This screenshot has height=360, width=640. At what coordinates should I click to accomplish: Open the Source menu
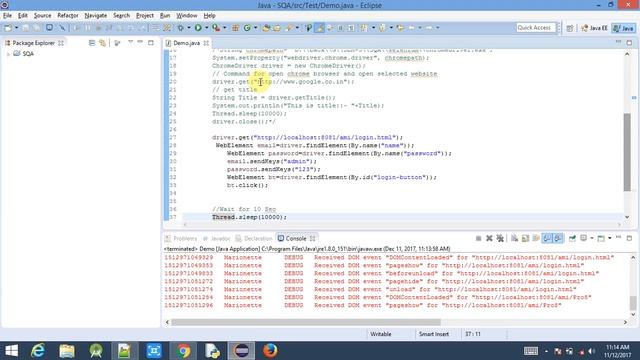click(x=42, y=16)
